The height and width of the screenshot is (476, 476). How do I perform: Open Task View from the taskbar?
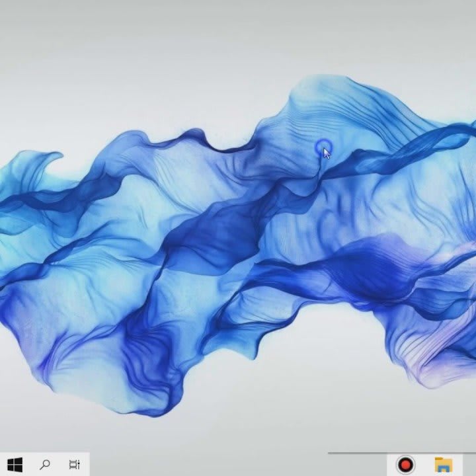pyautogui.click(x=74, y=465)
